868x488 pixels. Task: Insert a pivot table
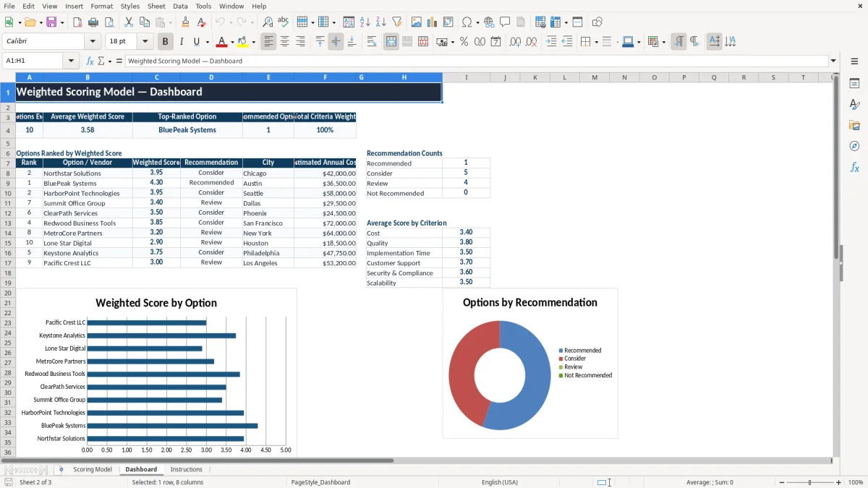pyautogui.click(x=448, y=22)
